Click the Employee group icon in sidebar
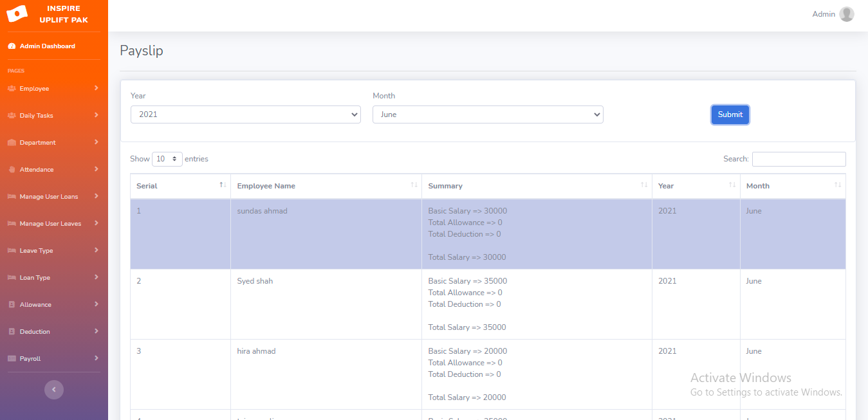The width and height of the screenshot is (868, 420). tap(12, 89)
